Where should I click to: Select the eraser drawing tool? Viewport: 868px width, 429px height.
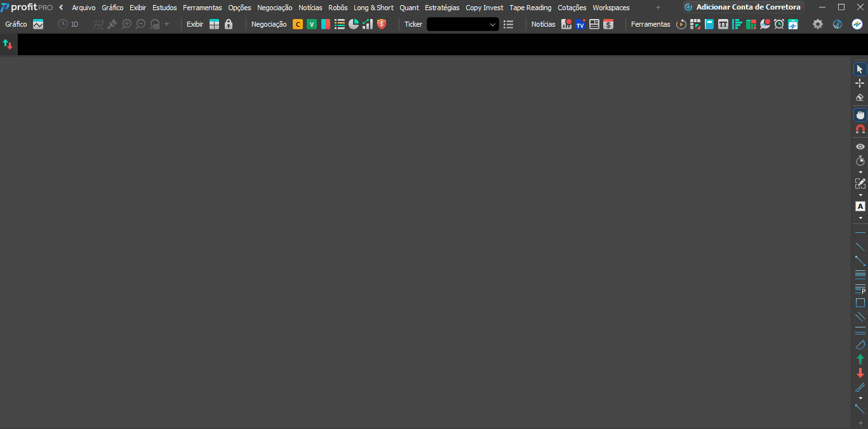[860, 97]
